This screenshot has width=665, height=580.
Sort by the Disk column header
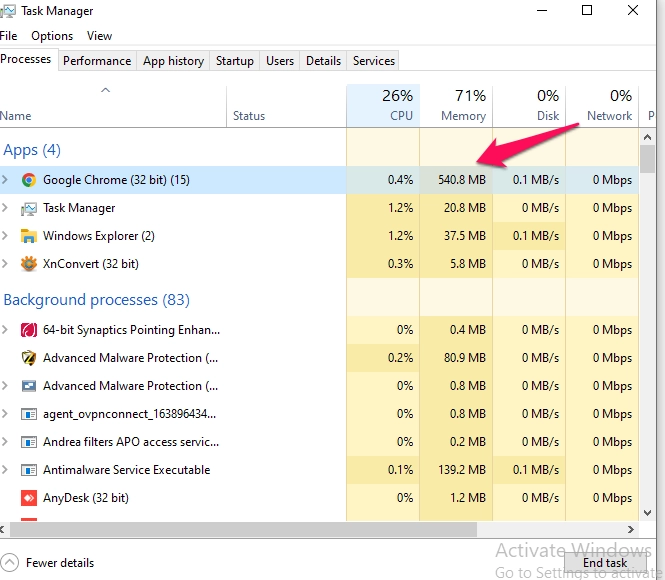529,106
